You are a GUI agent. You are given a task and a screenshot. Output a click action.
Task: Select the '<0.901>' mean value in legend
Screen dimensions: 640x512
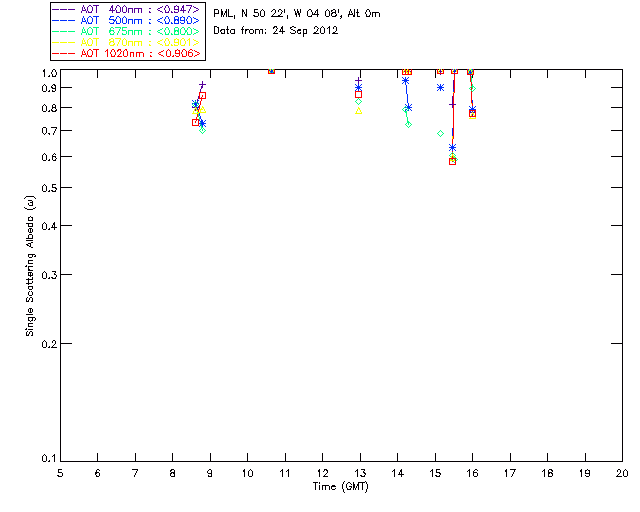(x=178, y=42)
